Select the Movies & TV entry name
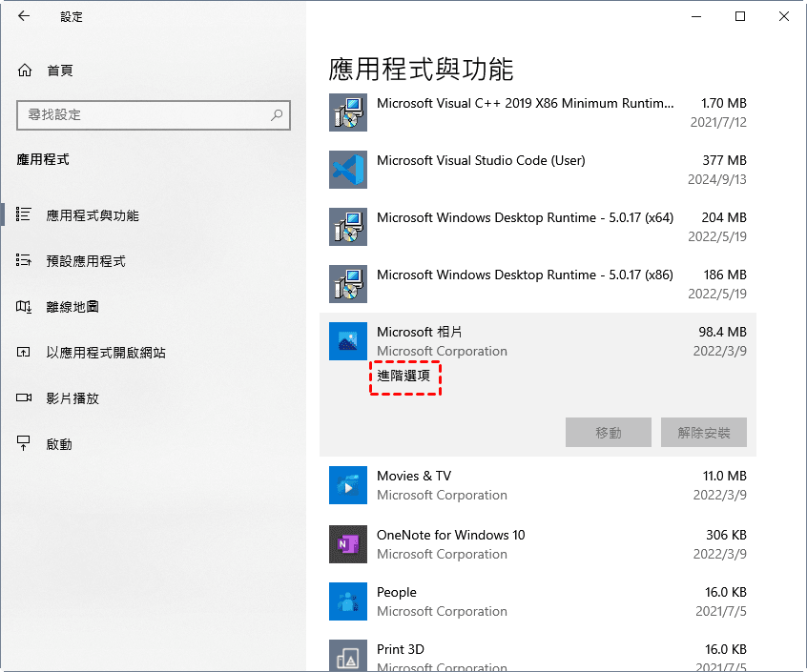The width and height of the screenshot is (807, 672). [x=414, y=476]
